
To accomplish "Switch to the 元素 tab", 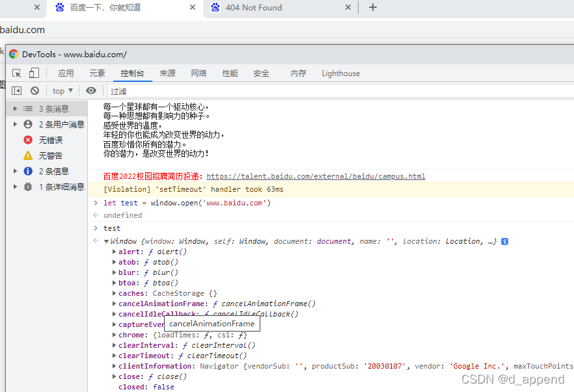I will click(x=97, y=73).
